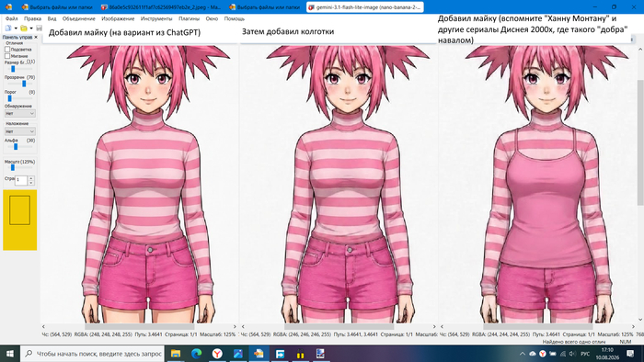The image size is (644, 362).
Task: Open the Windows notification center icon
Action: point(630,354)
